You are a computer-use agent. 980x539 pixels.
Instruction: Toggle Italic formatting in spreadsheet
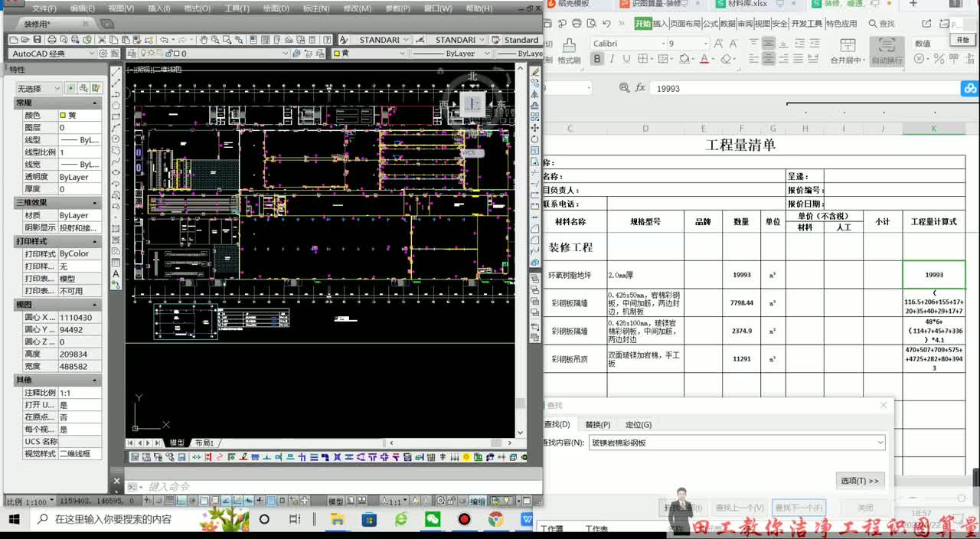(x=612, y=59)
